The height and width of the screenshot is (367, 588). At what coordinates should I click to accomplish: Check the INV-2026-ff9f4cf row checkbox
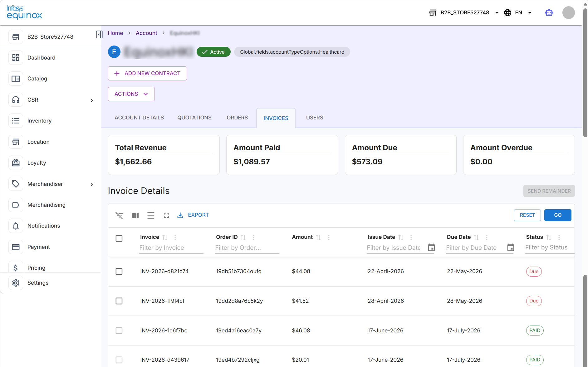coord(119,301)
